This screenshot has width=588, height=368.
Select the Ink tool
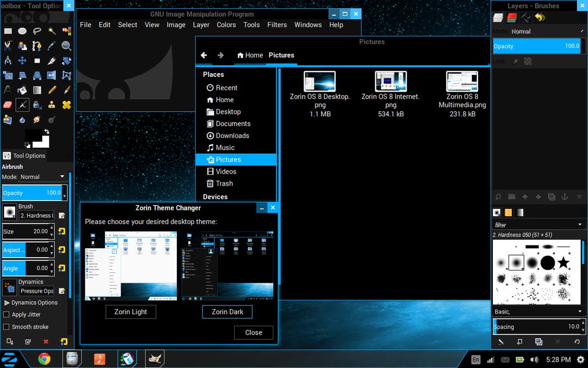pyautogui.click(x=37, y=105)
